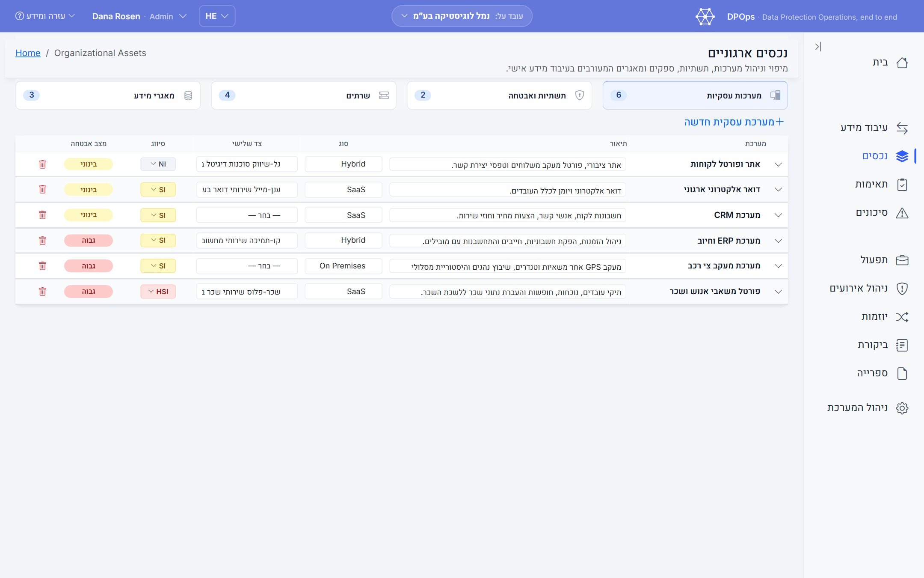Open the סיכונים warning triangle icon

click(902, 213)
